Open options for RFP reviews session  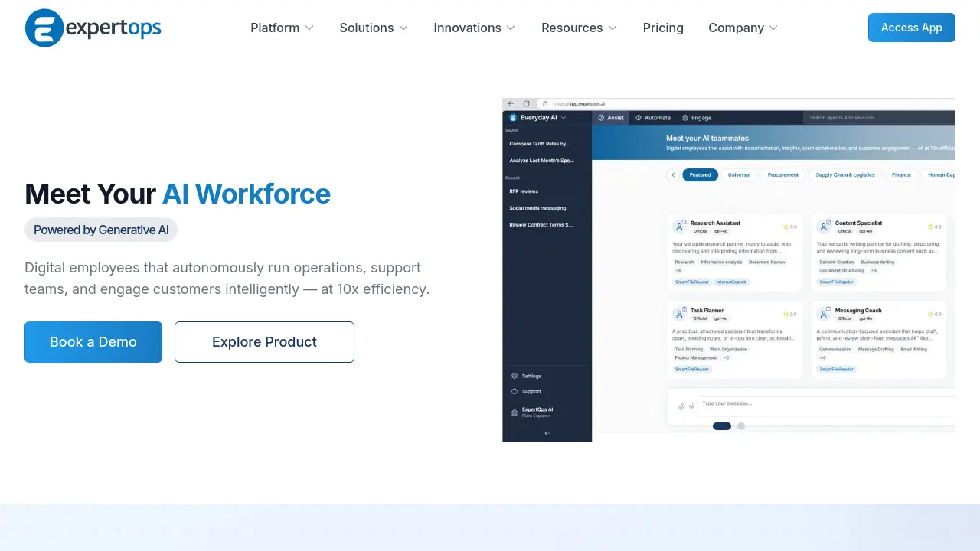[580, 191]
